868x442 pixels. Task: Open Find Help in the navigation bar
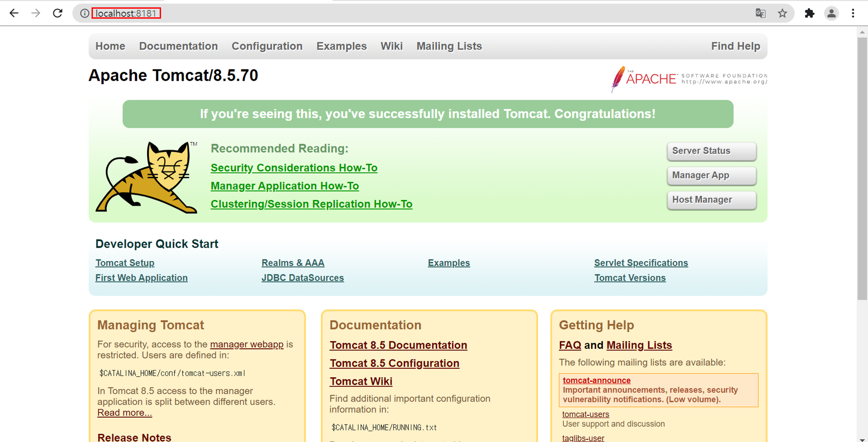736,46
